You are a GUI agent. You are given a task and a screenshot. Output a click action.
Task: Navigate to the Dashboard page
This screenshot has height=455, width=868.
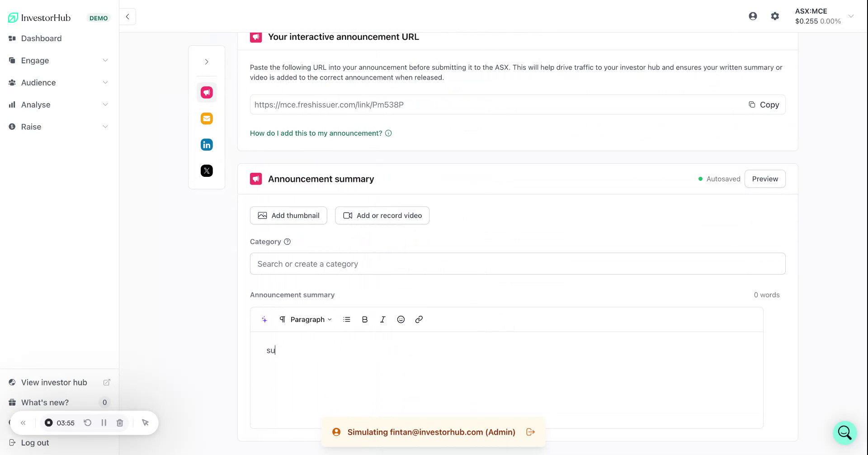42,38
